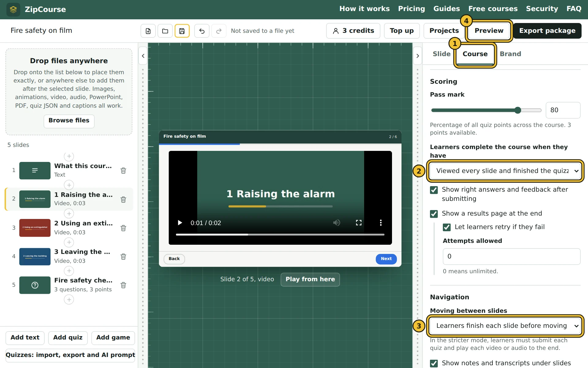Image resolution: width=588 pixels, height=368 pixels.
Task: Open the course completion criteria dropdown
Action: pyautogui.click(x=505, y=171)
